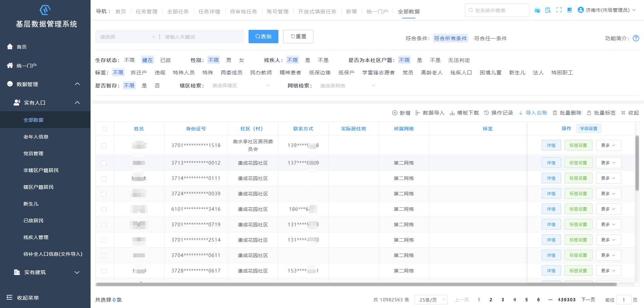Click the 批量删除 trash icon
Image resolution: width=644 pixels, height=308 pixels.
tap(555, 113)
